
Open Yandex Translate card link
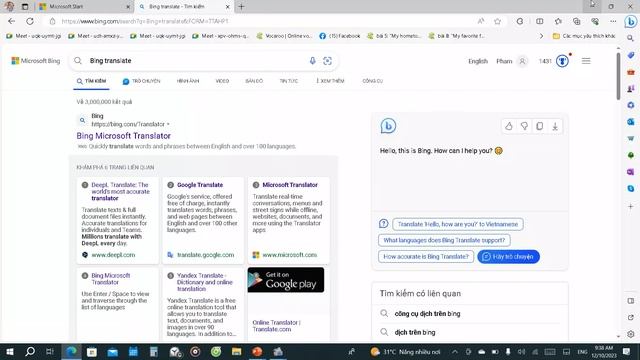pos(204,282)
